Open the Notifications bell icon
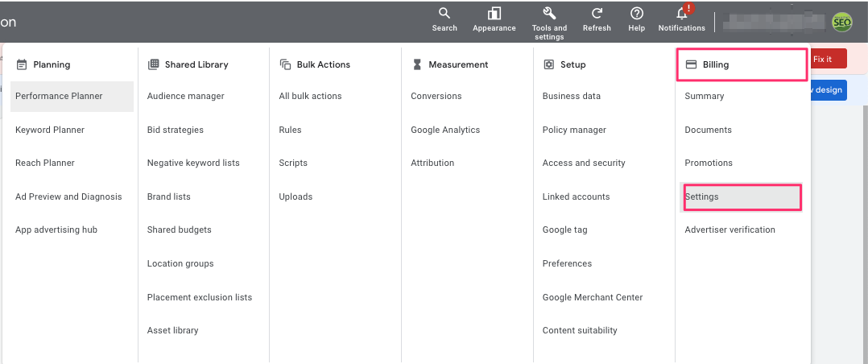 coord(682,14)
